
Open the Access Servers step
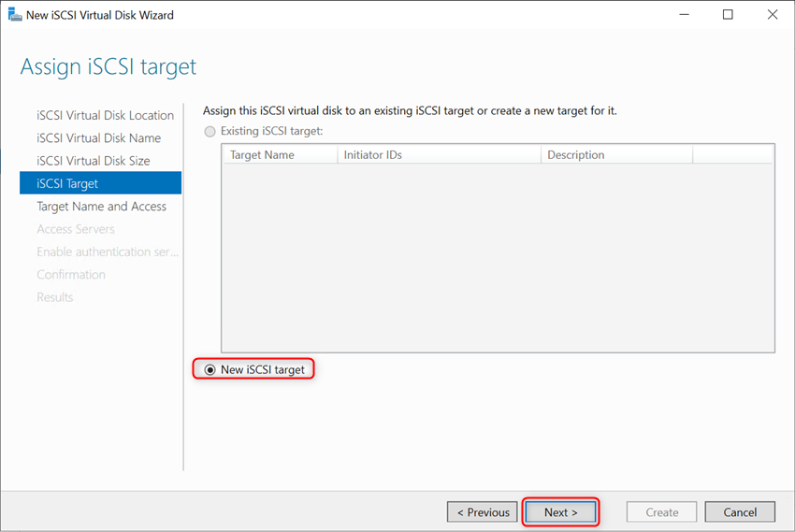coord(76,229)
